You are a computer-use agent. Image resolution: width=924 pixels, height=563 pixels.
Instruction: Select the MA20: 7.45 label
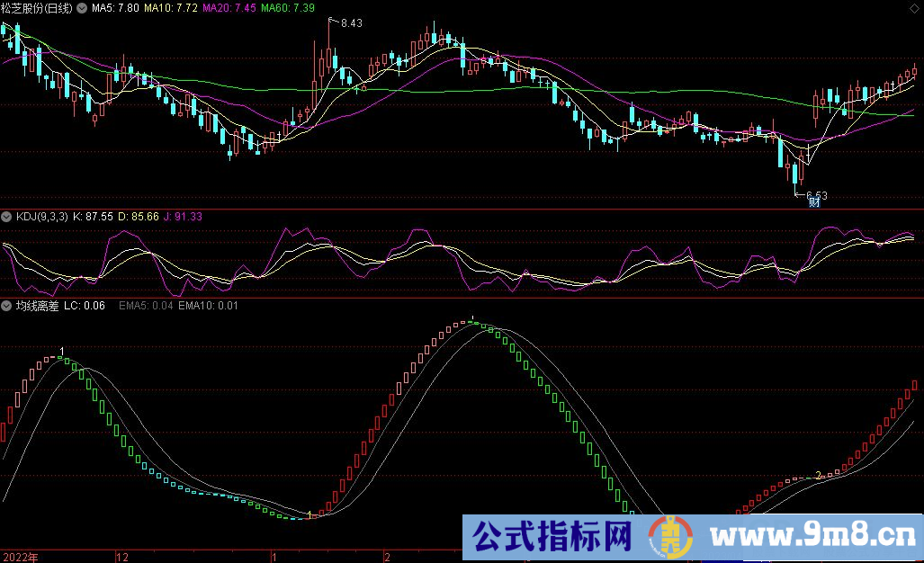click(x=229, y=8)
